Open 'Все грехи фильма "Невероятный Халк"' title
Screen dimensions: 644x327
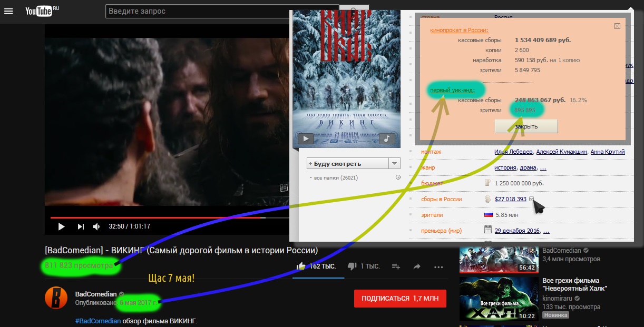point(575,284)
